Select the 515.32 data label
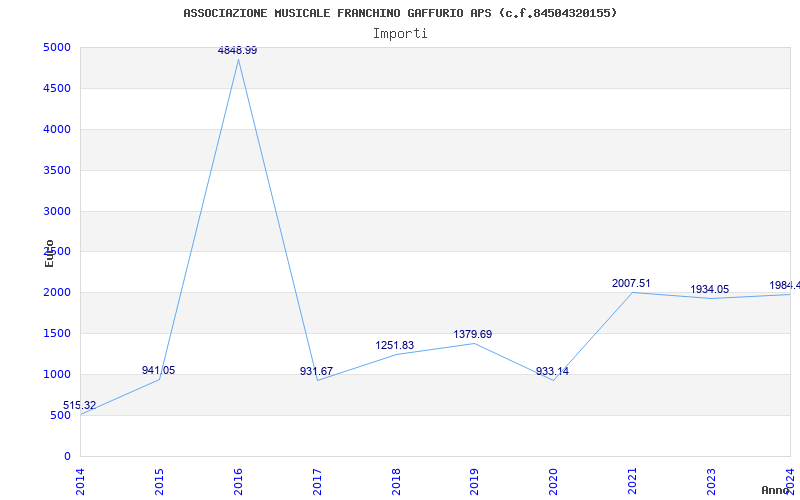 80,406
